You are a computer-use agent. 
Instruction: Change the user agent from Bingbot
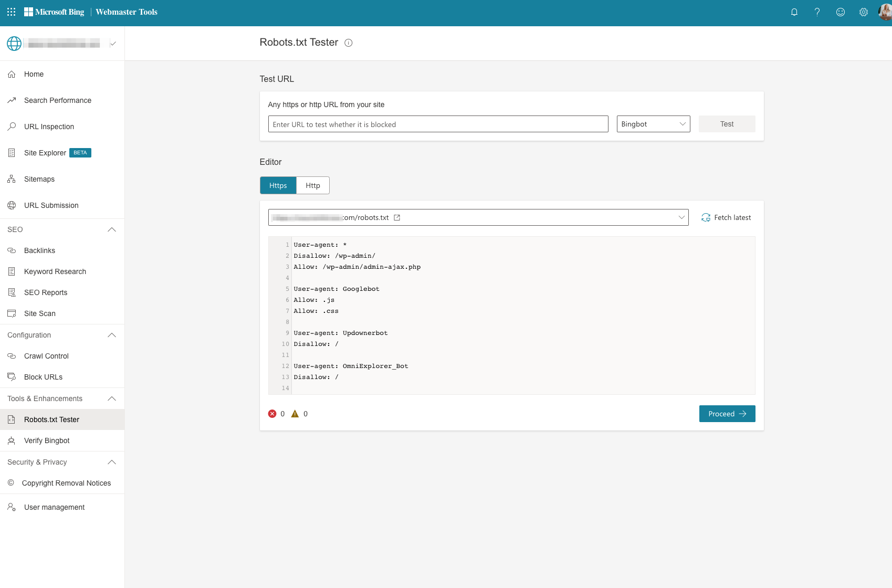(653, 124)
